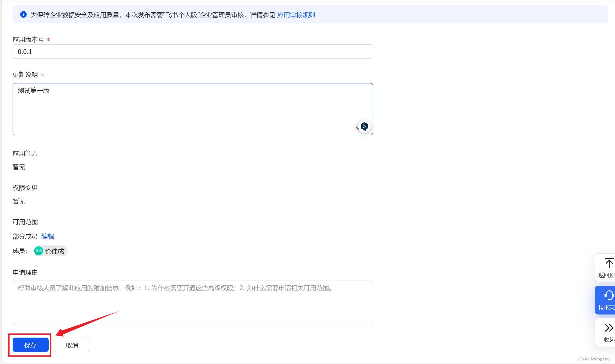Click the 申请理由 section label
Viewport: 615px width, 364px height.
(25, 272)
